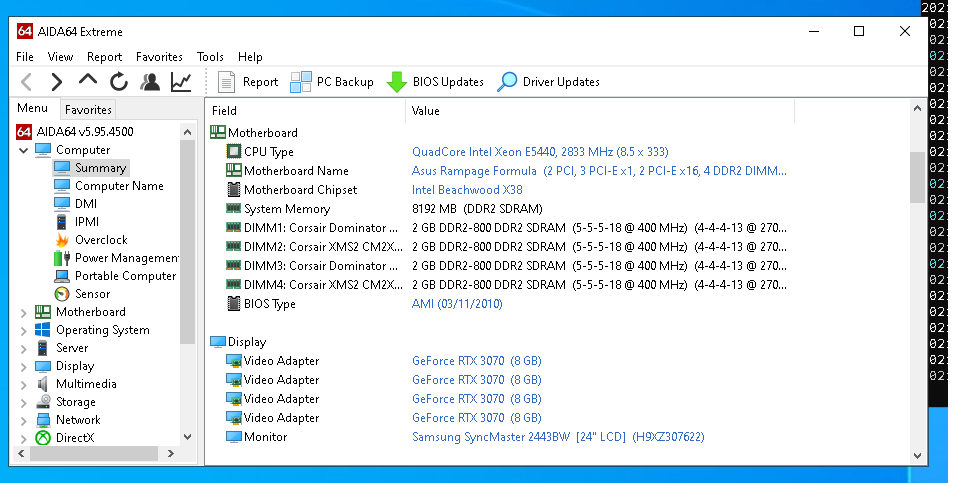Select the DIMM2: Corsair XMS2 row
This screenshot has width=953, height=483.
[x=498, y=247]
